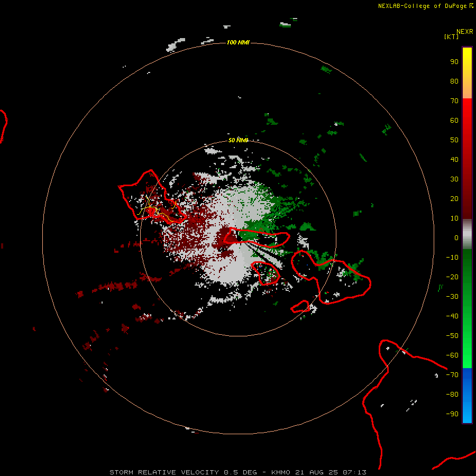Viewport: 476px width, 476px height.
Task: Click the gray zero-velocity segment of color bar
Action: [467, 234]
